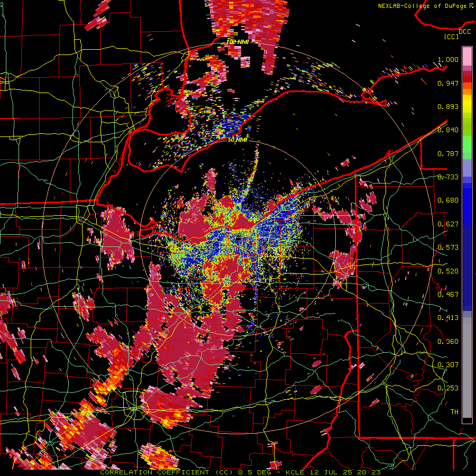Select the 0.360 legend value
This screenshot has height=476, width=476.
[x=448, y=342]
